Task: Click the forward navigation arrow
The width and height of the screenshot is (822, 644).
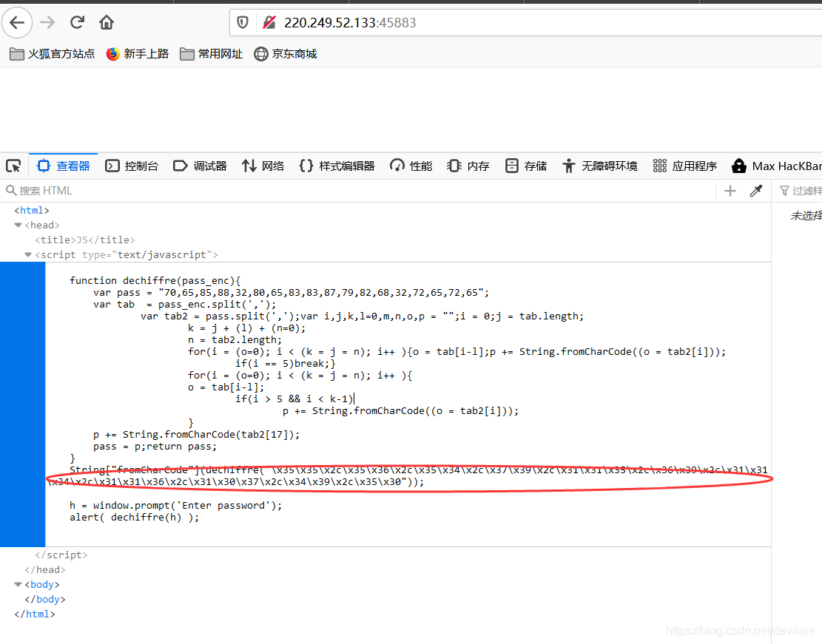Action: (47, 22)
